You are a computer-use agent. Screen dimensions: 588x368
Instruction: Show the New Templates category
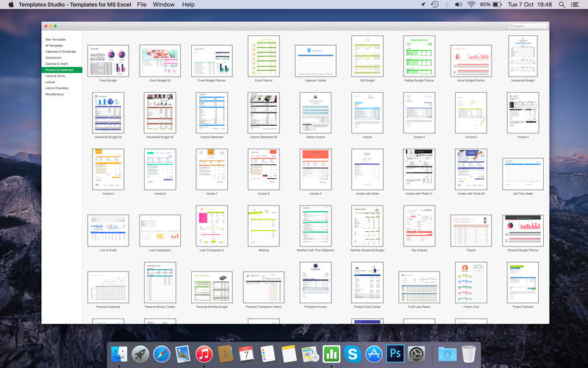click(x=56, y=40)
